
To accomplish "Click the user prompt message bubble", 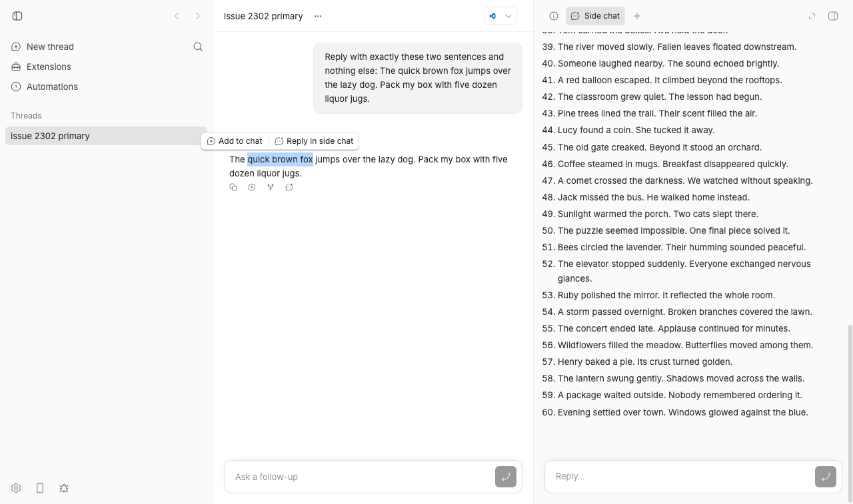I will tap(418, 78).
